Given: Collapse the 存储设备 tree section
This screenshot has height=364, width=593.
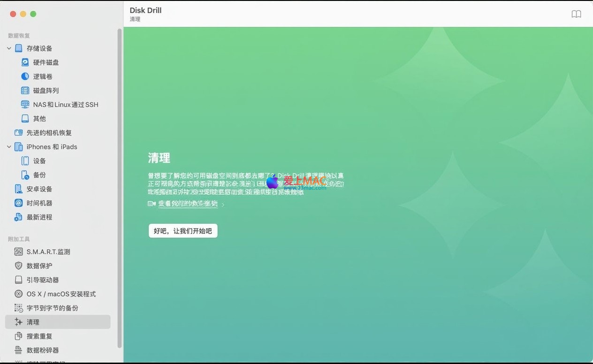Looking at the screenshot, I should coord(9,48).
